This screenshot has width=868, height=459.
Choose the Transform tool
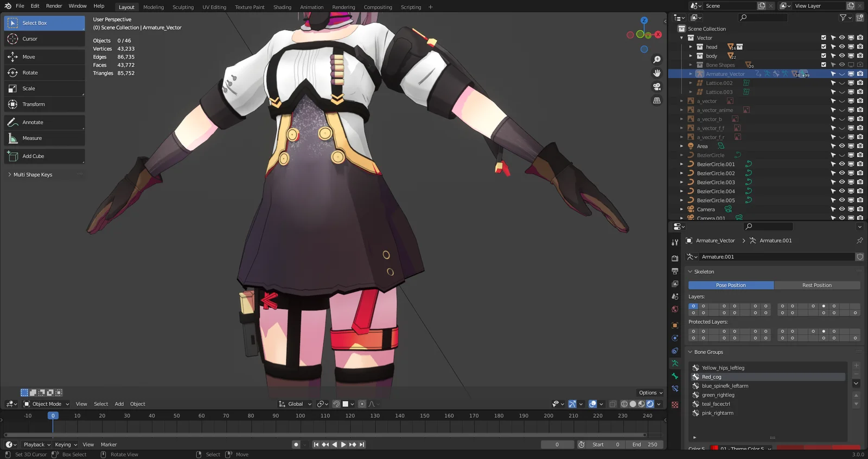[44, 104]
